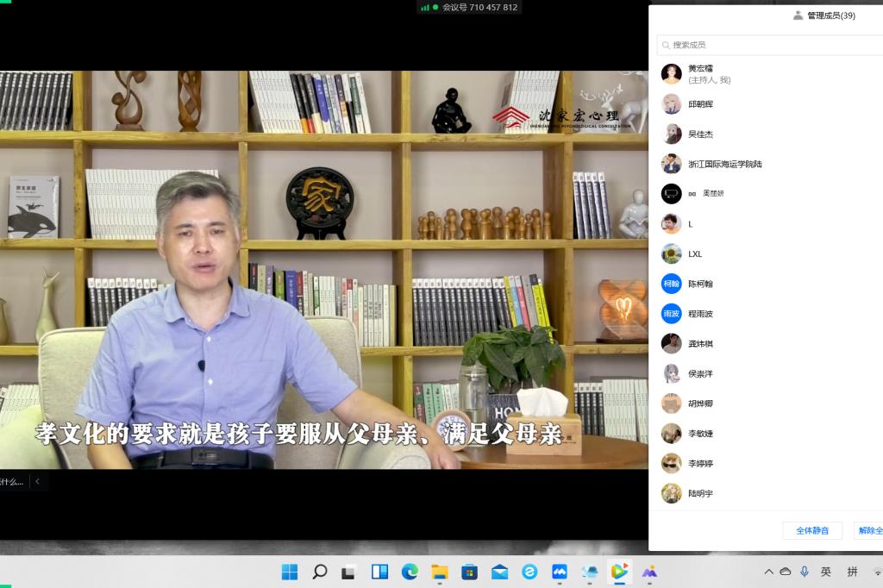Click the 解除全体静音 button at panel edge
This screenshot has width=883, height=588.
868,530
